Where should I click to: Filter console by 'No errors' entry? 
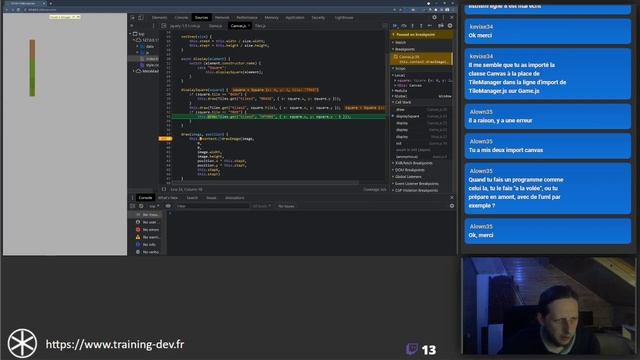(x=148, y=230)
